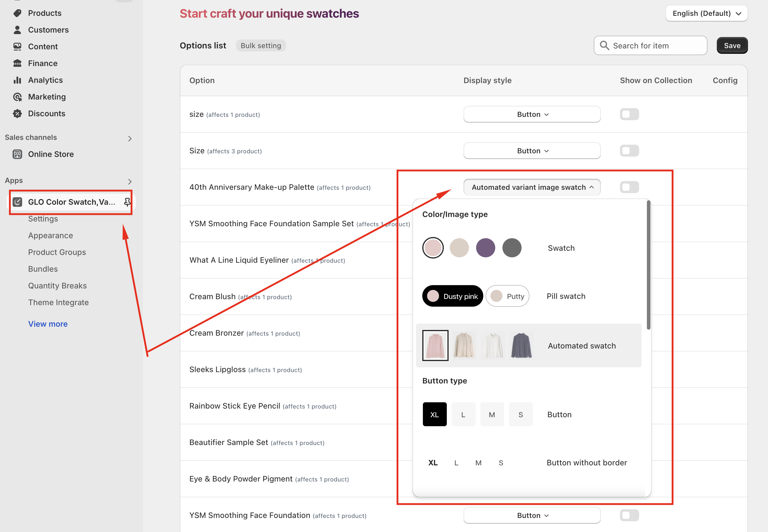The image size is (768, 532).
Task: Toggle Show on Collection for YSM Smoothing Face Foundation
Action: pos(629,515)
